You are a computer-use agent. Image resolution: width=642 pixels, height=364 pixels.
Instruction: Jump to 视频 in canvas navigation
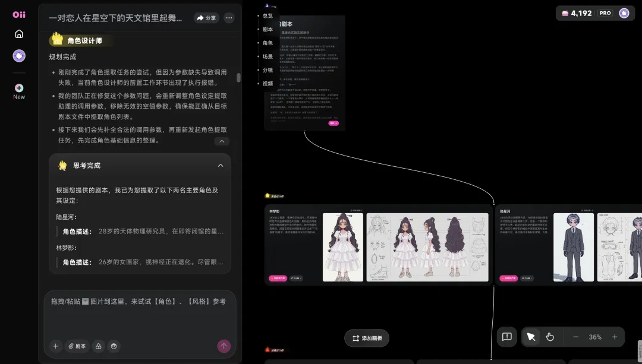[267, 84]
